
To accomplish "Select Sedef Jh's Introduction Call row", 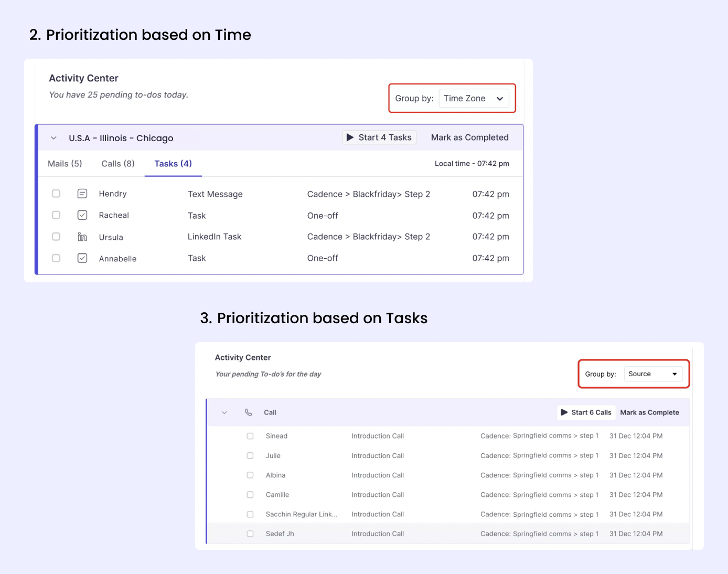I will pos(378,534).
